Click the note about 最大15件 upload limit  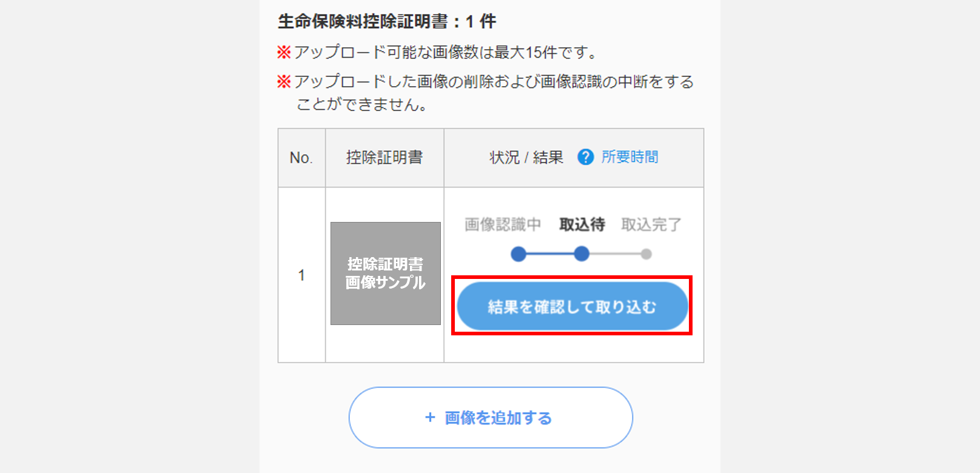click(x=437, y=52)
